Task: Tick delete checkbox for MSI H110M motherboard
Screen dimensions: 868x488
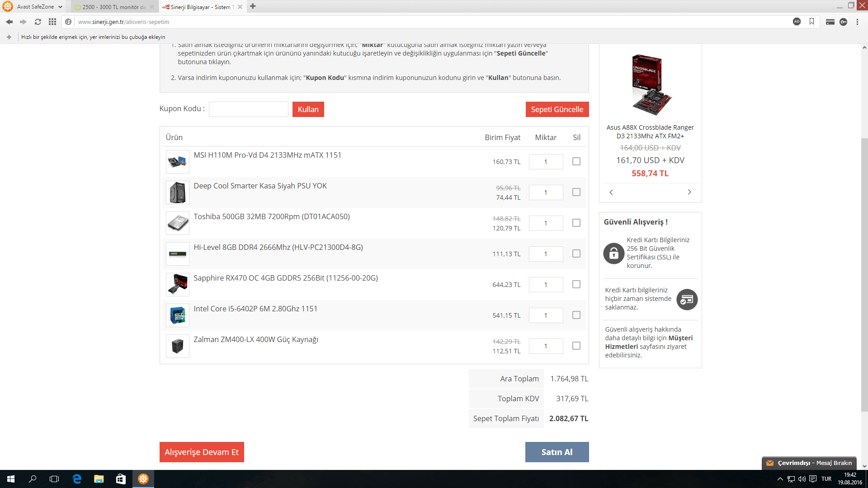Action: (x=576, y=161)
